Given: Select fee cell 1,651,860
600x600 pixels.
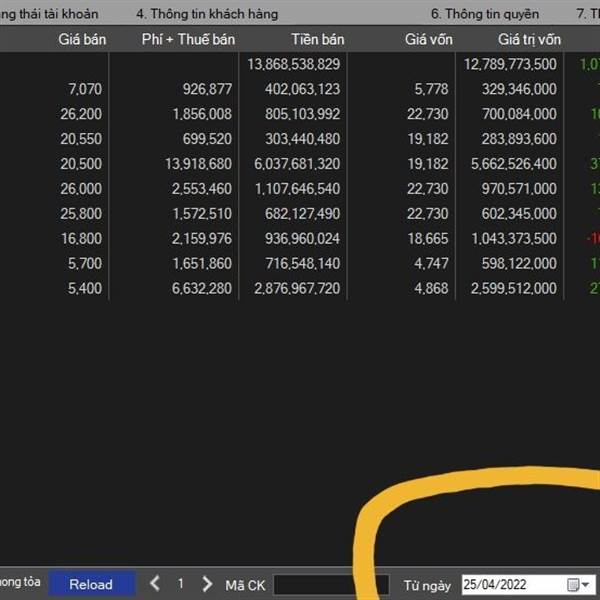Looking at the screenshot, I should 202,264.
